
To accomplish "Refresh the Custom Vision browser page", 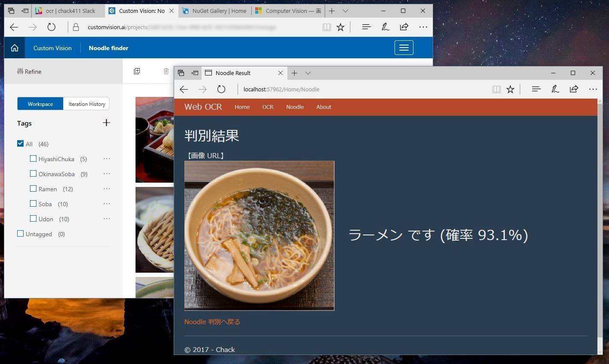I will (51, 27).
